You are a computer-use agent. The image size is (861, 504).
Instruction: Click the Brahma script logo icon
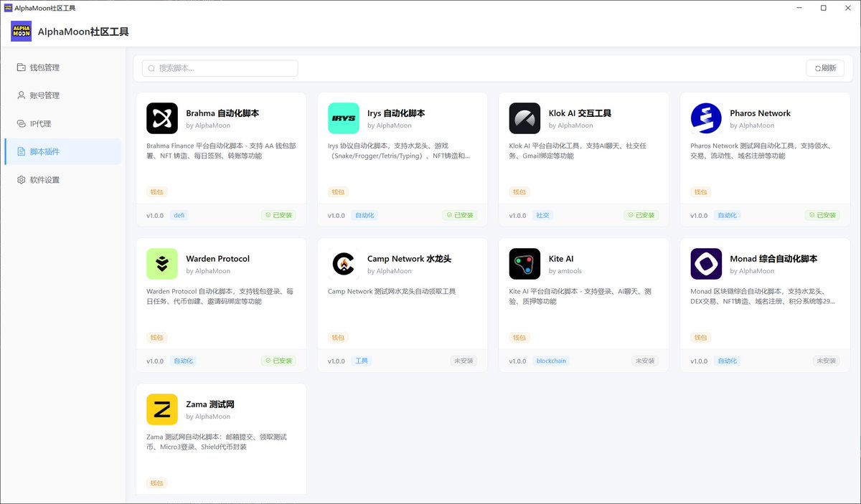pyautogui.click(x=162, y=118)
